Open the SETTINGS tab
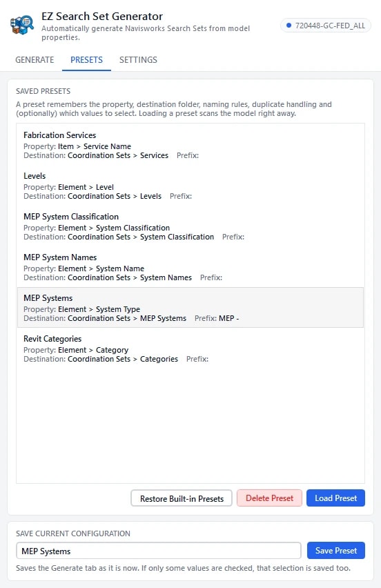 click(138, 59)
